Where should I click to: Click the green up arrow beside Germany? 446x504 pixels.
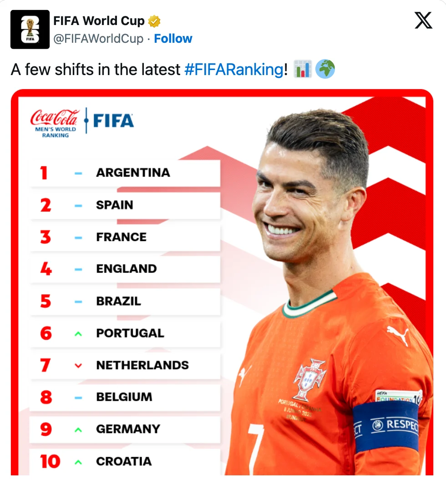tap(78, 430)
